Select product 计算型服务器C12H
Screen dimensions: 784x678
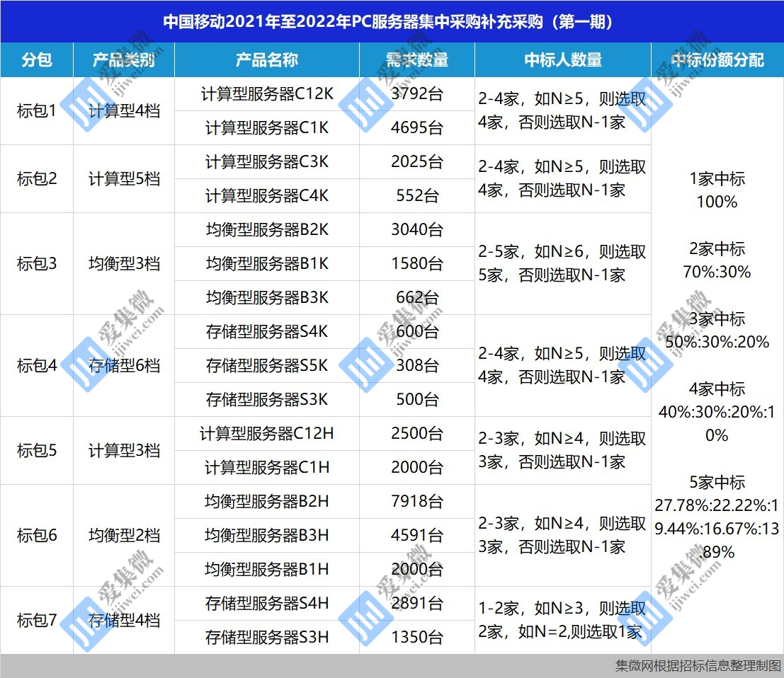pyautogui.click(x=267, y=433)
